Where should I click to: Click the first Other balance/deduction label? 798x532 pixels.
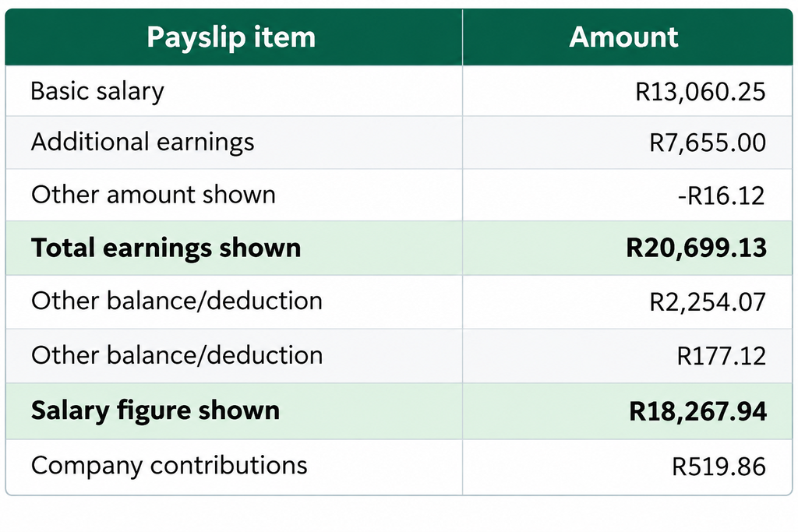pyautogui.click(x=177, y=301)
